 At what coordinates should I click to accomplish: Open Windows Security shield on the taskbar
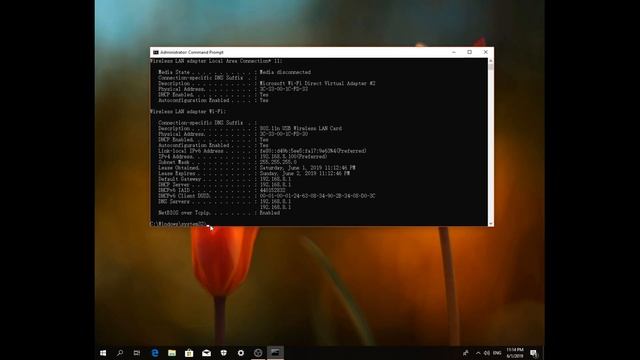(x=224, y=353)
